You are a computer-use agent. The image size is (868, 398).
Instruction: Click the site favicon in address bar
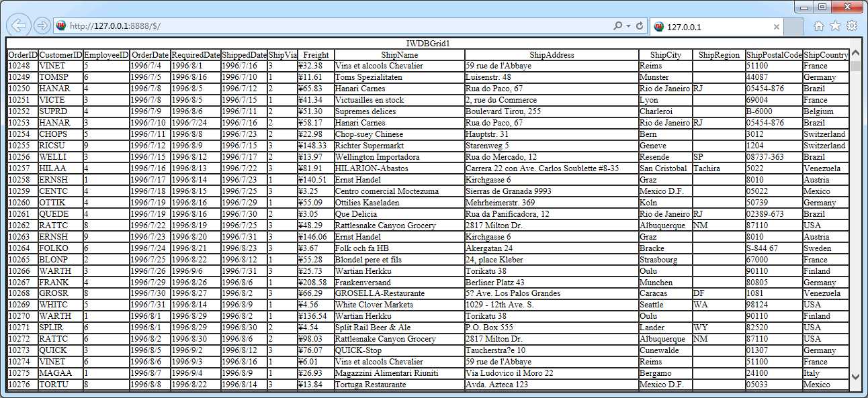pyautogui.click(x=60, y=26)
